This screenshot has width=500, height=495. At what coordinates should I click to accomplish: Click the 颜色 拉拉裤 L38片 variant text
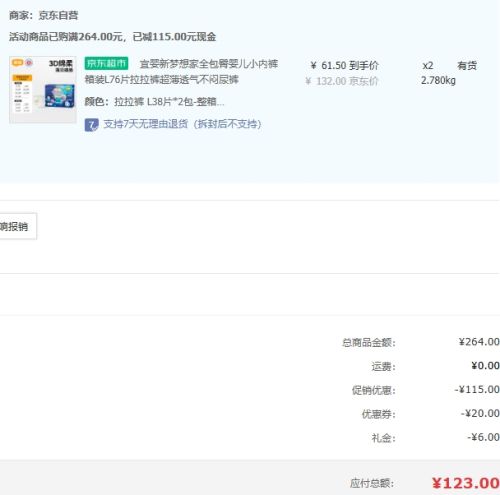pyautogui.click(x=154, y=102)
